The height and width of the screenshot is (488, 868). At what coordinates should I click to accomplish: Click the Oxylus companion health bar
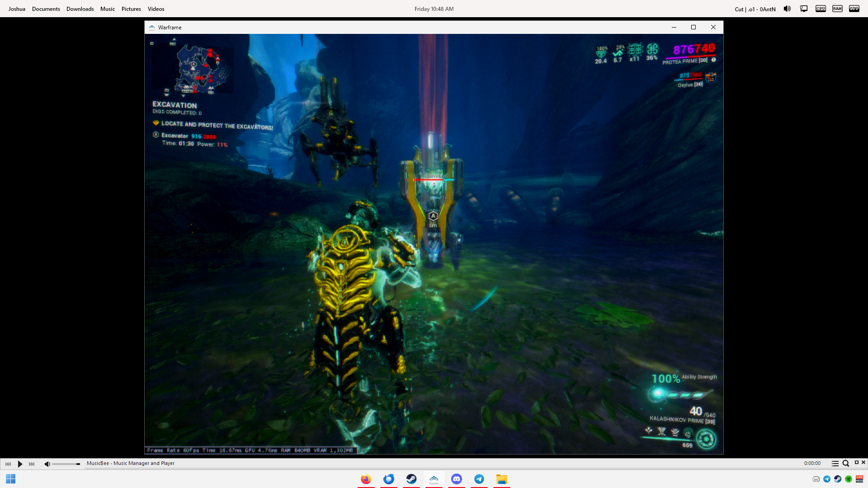pyautogui.click(x=689, y=80)
